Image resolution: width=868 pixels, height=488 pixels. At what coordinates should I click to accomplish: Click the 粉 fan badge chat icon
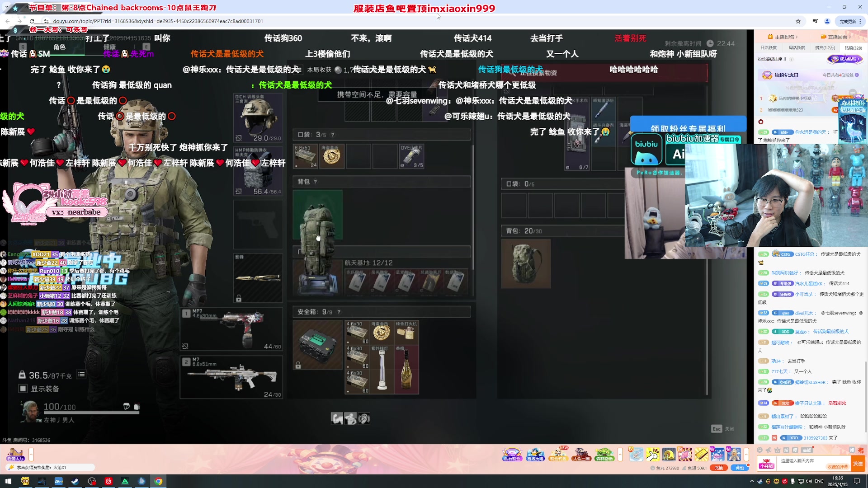786,450
